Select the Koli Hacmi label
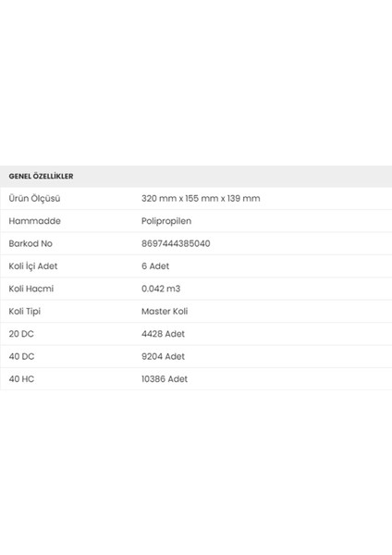This screenshot has height=555, width=392. 31,289
